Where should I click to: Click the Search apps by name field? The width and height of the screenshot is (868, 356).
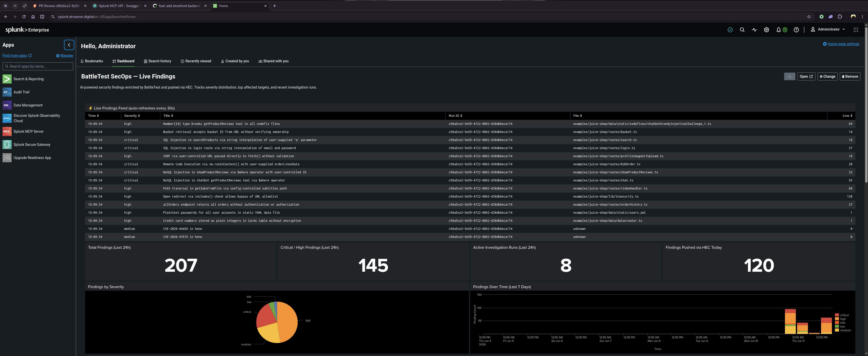(38, 66)
